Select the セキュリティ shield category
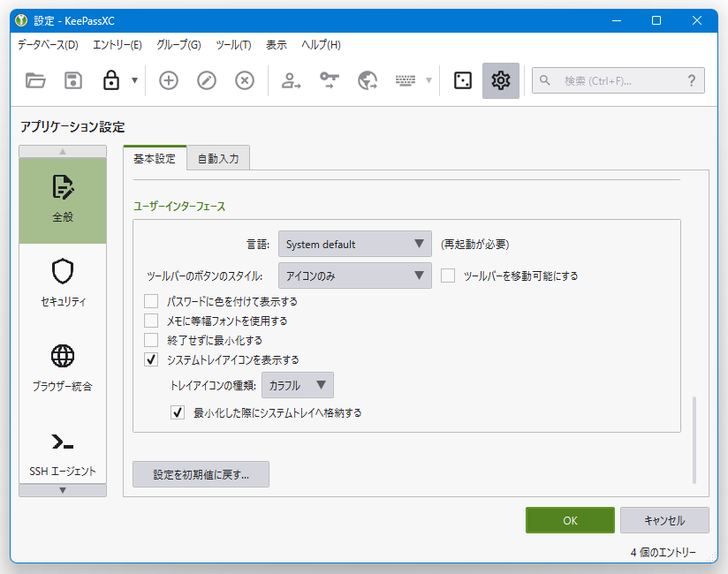This screenshot has height=574, width=728. pyautogui.click(x=63, y=283)
